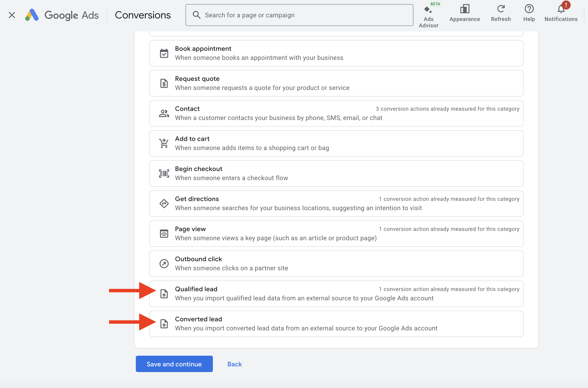The width and height of the screenshot is (588, 388).
Task: Open Ads Advisor beta tool
Action: click(x=428, y=15)
